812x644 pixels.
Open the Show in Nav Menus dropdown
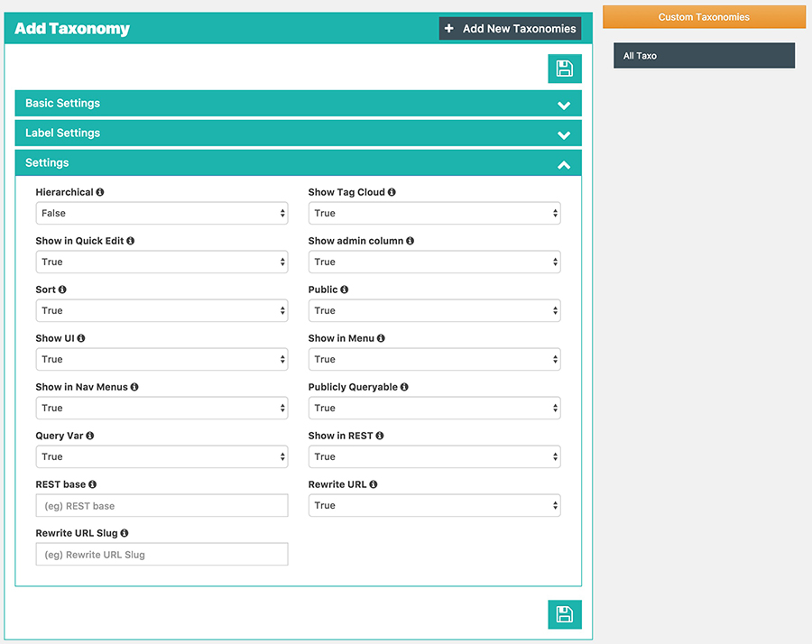coord(161,408)
